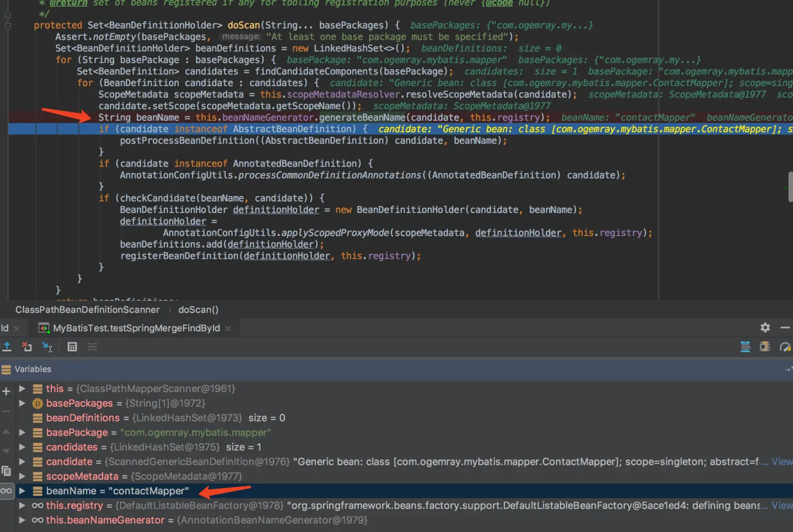Click the Run to Cursor icon
Screen dimensions: 793x532
[x=47, y=347]
